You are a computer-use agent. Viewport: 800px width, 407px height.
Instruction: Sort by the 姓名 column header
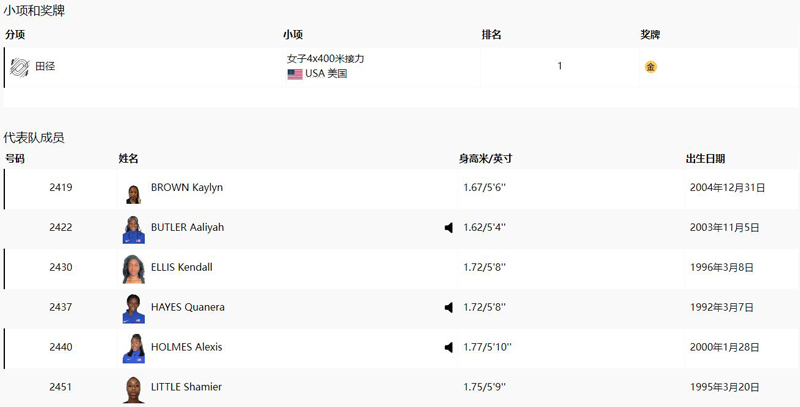point(129,159)
